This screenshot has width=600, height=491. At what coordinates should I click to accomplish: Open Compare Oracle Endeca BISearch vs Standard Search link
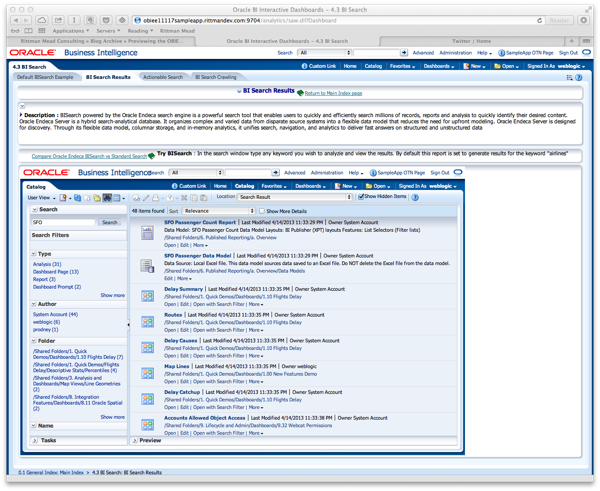pyautogui.click(x=90, y=156)
